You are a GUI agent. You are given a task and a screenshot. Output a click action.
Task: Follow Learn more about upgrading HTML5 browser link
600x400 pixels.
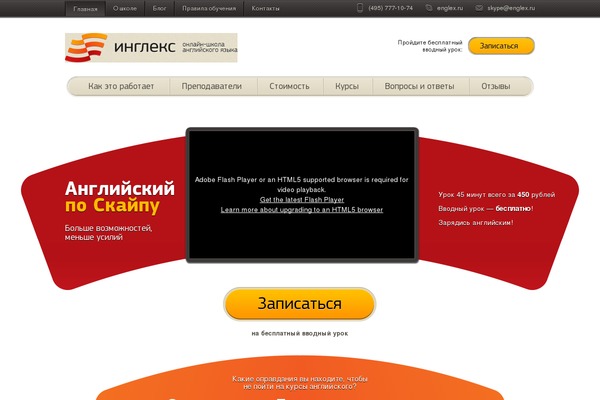[x=302, y=209]
